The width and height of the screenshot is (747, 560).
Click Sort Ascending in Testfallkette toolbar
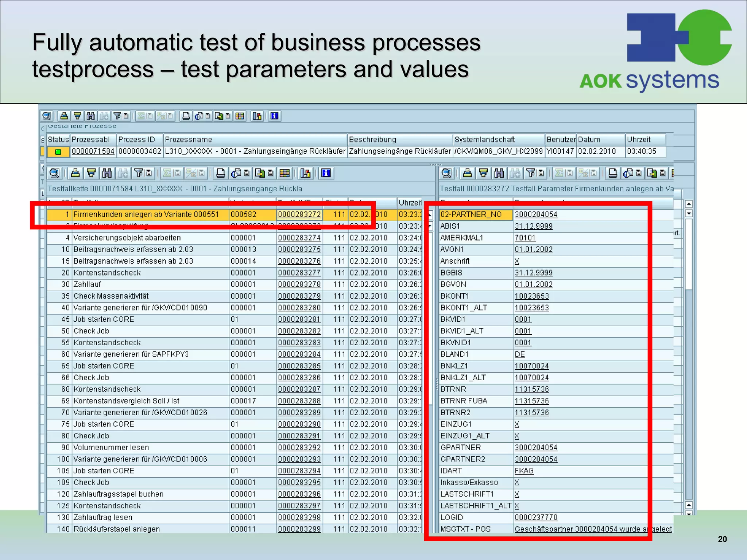(x=75, y=173)
